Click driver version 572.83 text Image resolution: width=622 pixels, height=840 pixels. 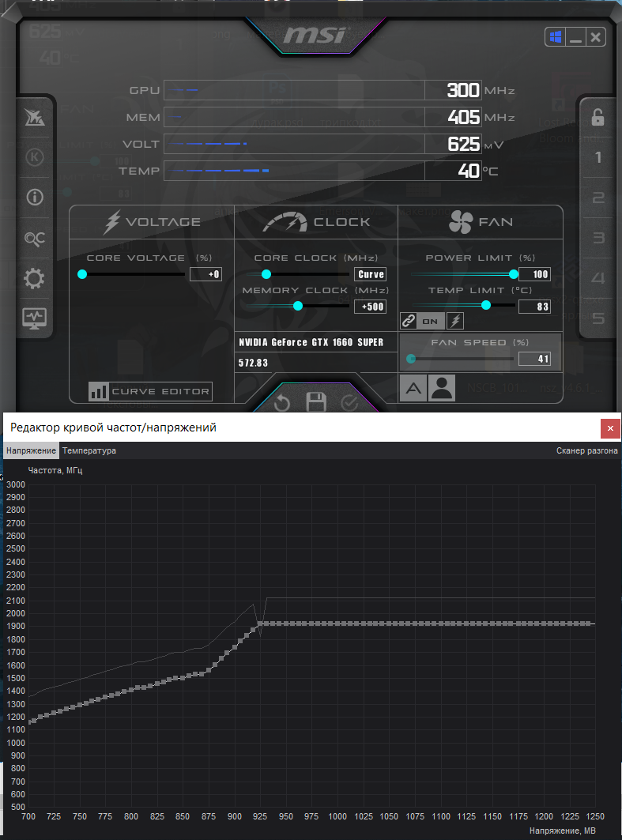[x=253, y=363]
